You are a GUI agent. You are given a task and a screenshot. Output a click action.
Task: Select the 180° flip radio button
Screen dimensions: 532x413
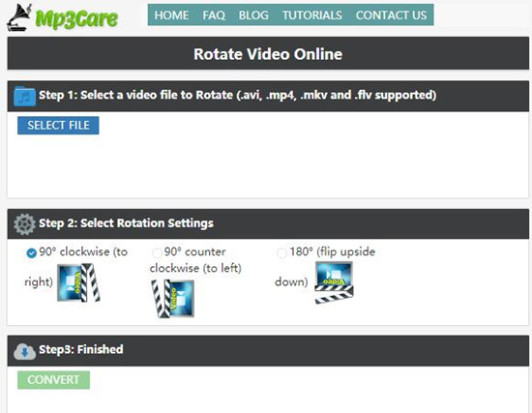pyautogui.click(x=281, y=252)
